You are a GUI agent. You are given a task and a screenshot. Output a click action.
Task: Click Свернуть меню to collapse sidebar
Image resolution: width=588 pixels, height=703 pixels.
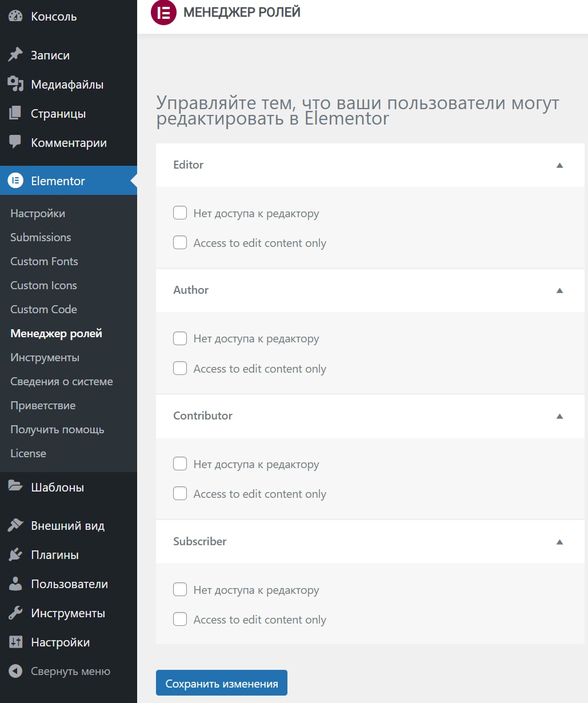pos(70,671)
